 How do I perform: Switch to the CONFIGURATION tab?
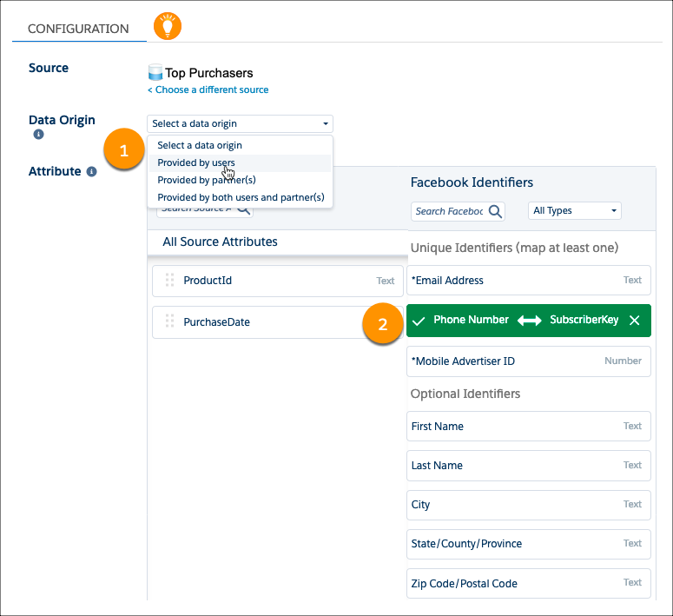tap(78, 29)
